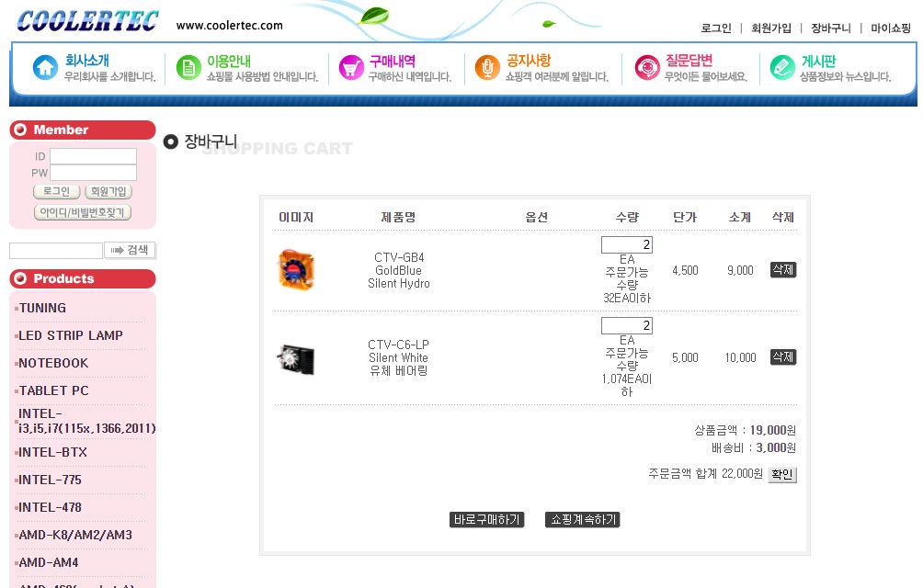This screenshot has width=923, height=588.
Task: Click 회원가입 link in top header
Action: click(771, 28)
